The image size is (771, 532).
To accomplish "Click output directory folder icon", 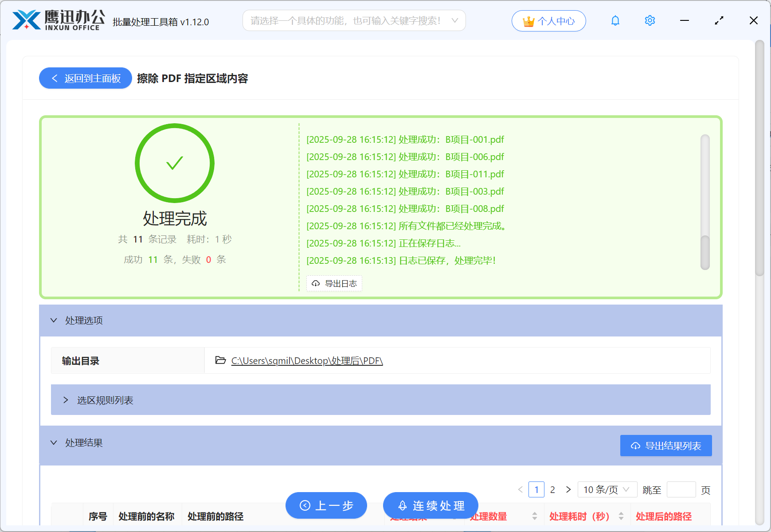I will tap(220, 360).
